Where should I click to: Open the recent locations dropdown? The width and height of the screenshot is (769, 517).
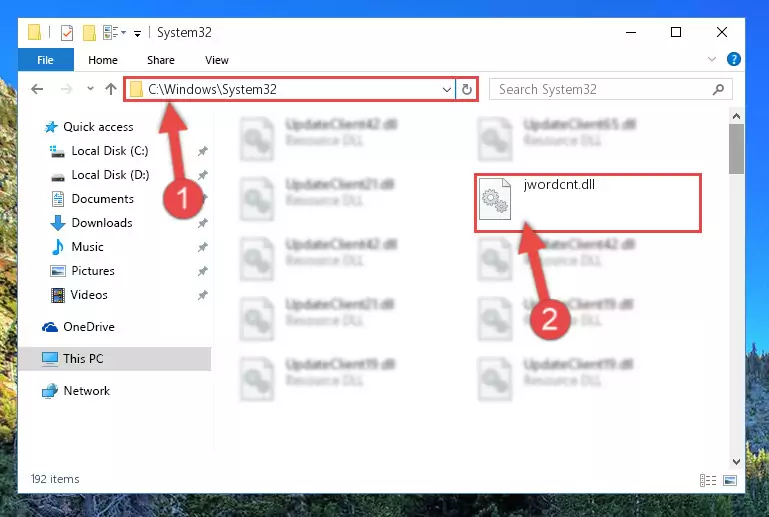[90, 89]
